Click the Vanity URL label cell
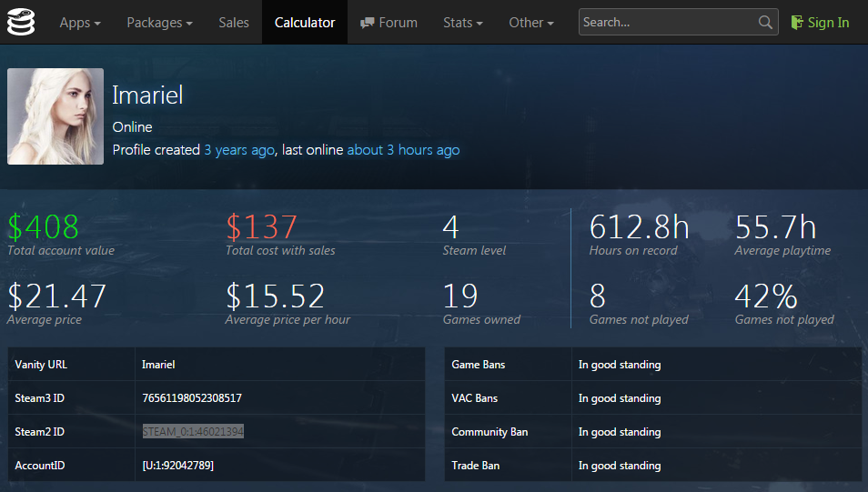 pos(71,364)
